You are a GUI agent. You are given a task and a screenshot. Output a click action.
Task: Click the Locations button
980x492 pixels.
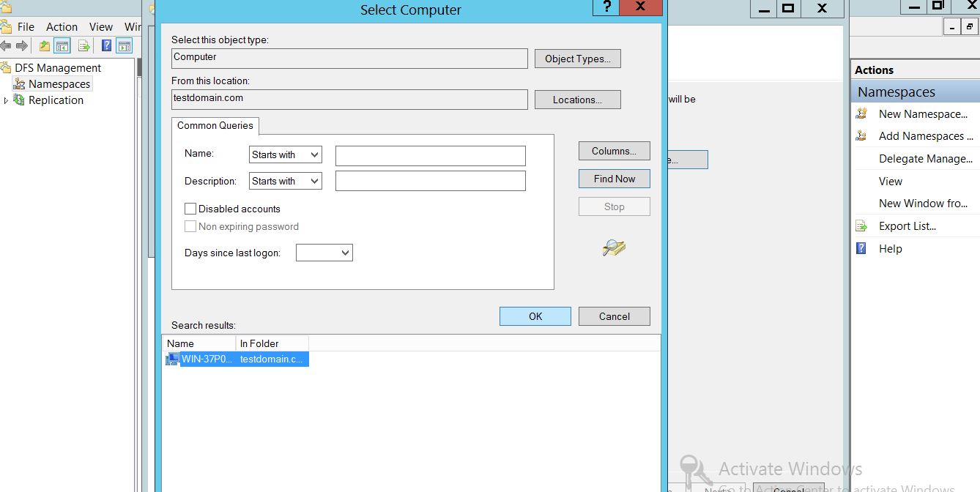tap(577, 100)
